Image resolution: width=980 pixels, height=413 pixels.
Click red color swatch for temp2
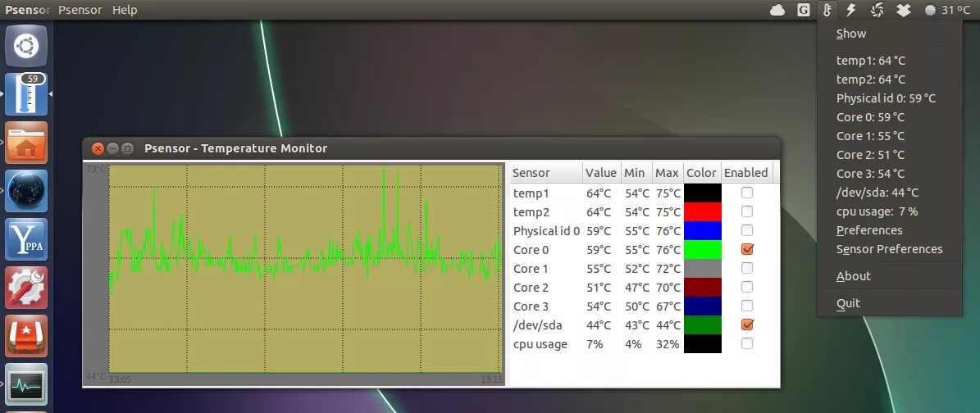(703, 211)
